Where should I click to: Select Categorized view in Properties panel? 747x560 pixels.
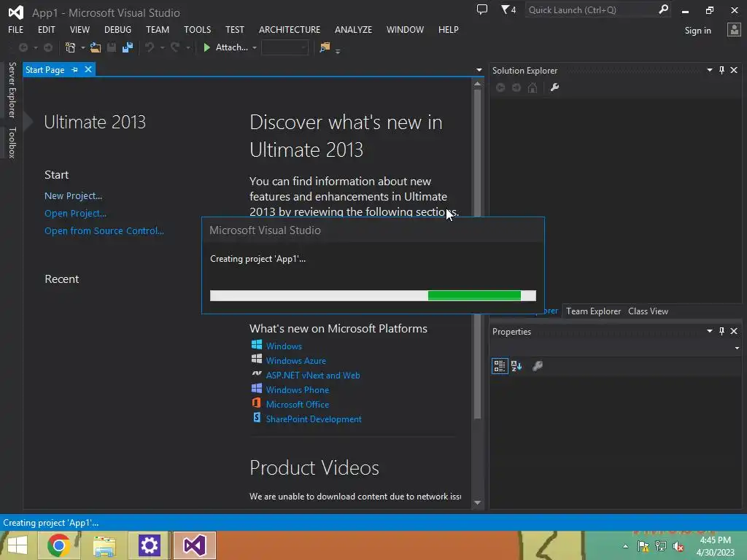pos(500,366)
